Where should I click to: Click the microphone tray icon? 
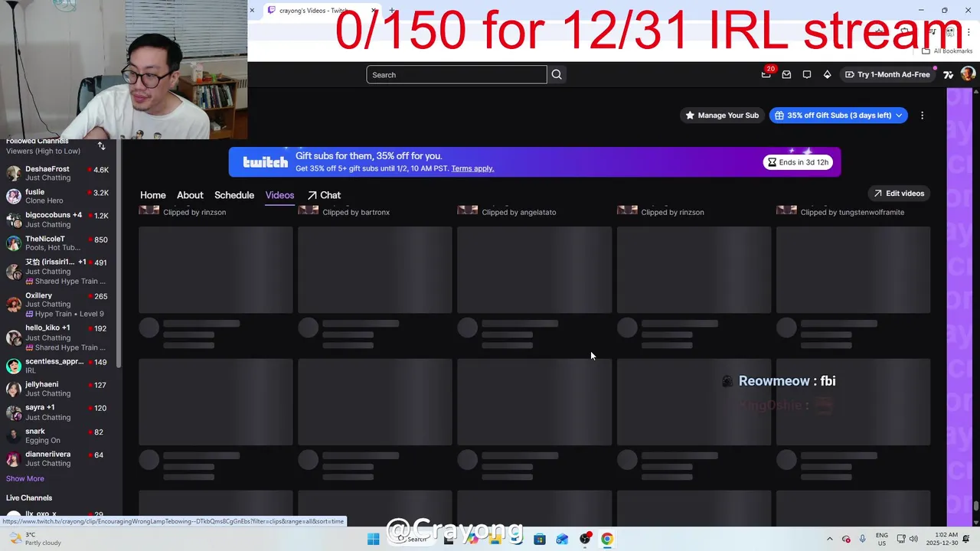coord(862,539)
